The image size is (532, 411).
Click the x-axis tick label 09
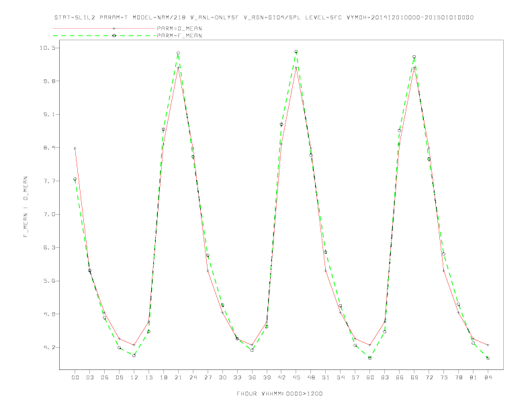coord(119,377)
